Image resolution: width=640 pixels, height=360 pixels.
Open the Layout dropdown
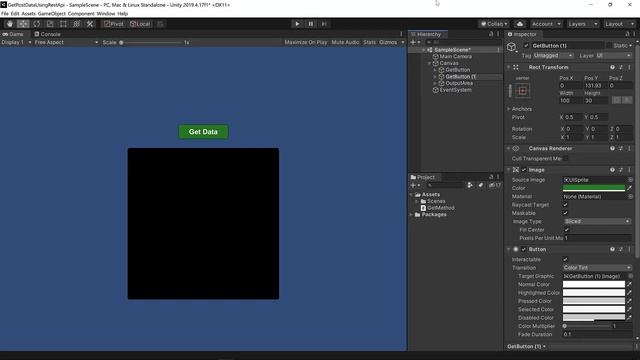(619, 24)
